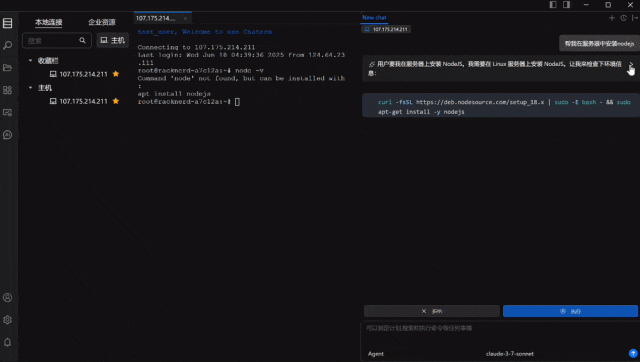Open the notifications bell icon in the sidebar
The width and height of the screenshot is (640, 362).
click(x=7, y=342)
